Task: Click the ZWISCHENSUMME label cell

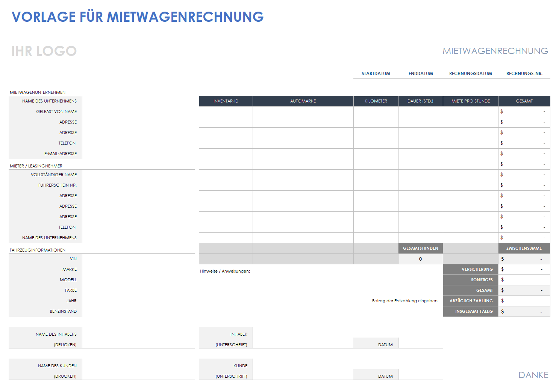Action: [524, 248]
